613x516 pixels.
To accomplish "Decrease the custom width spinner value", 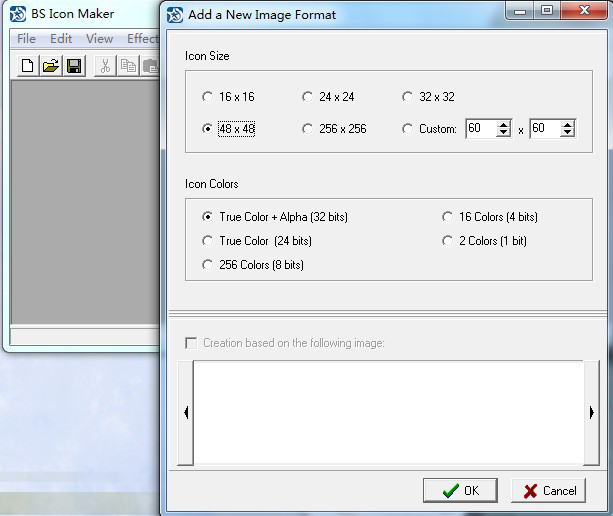I will 503,133.
